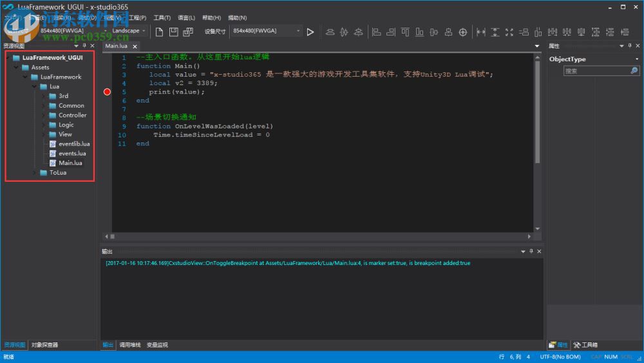Click the circular target crosshair toolbar icon
Viewport: 644px width, 363px height.
click(x=463, y=32)
